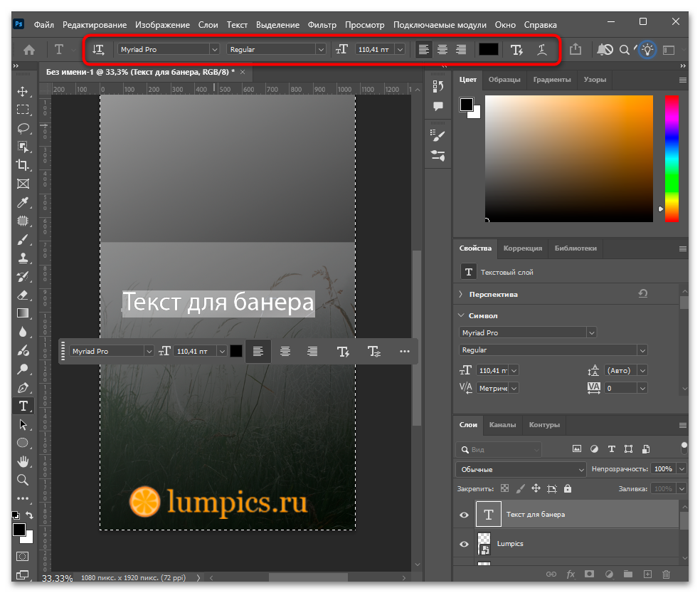The height and width of the screenshot is (593, 700).
Task: Align text left in options bar
Action: pyautogui.click(x=424, y=50)
